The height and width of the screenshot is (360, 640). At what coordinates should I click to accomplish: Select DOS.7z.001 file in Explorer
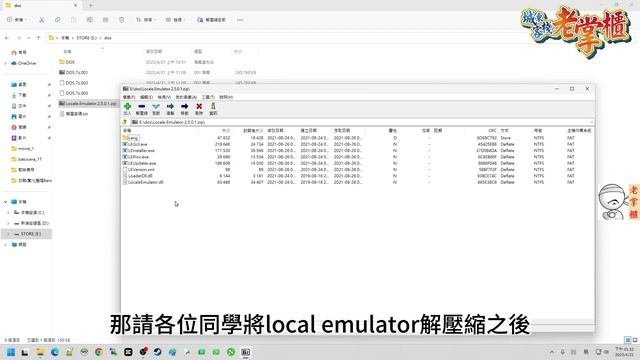click(x=73, y=72)
